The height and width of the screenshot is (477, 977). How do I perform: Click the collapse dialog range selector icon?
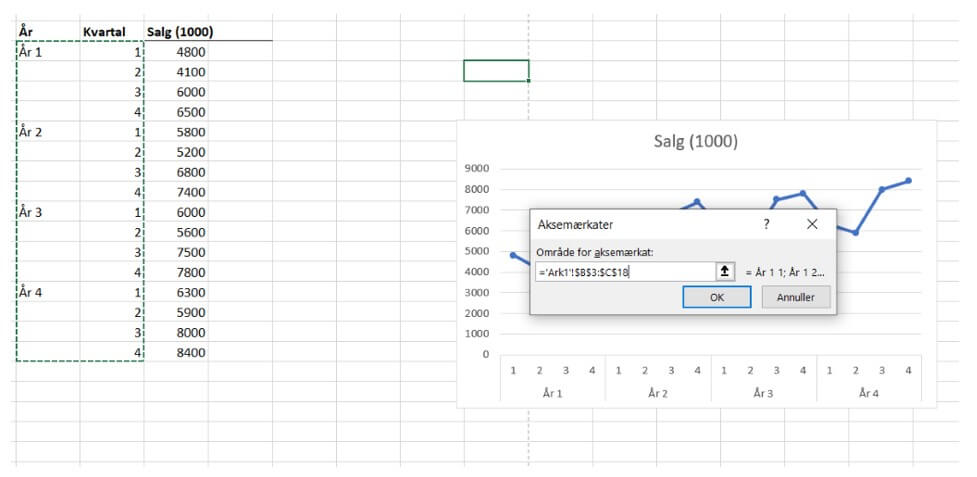[x=725, y=271]
